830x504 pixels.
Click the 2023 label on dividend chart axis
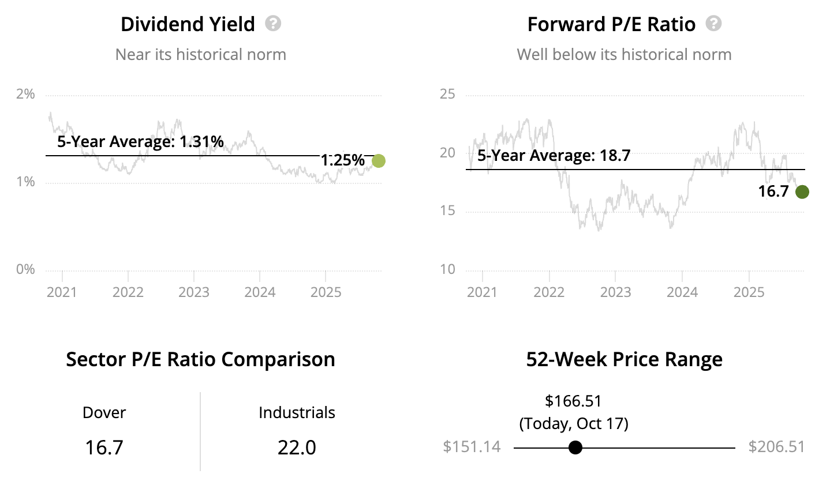coord(193,292)
